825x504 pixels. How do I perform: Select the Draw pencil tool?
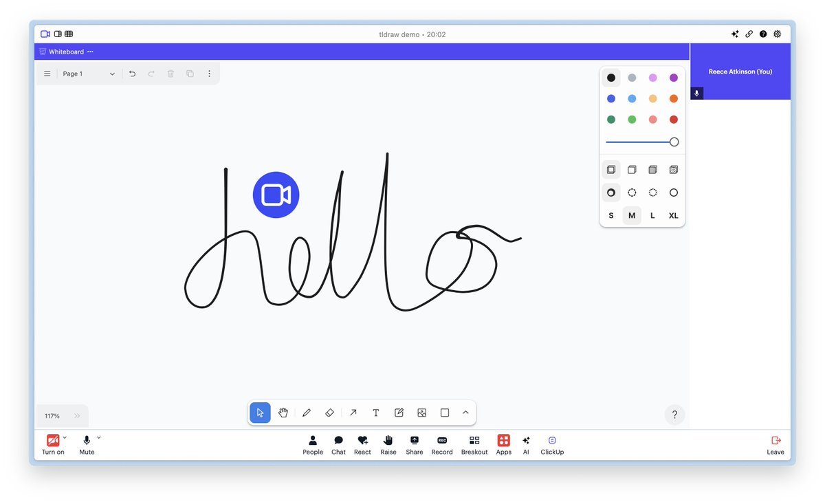point(307,413)
